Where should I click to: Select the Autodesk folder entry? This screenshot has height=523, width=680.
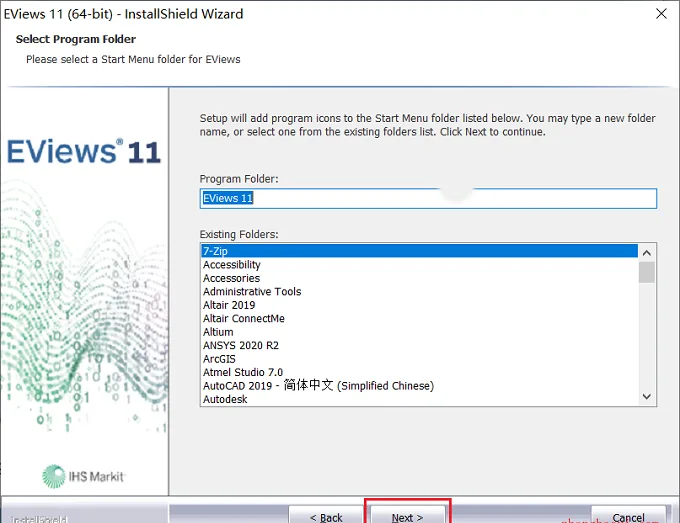click(x=419, y=399)
